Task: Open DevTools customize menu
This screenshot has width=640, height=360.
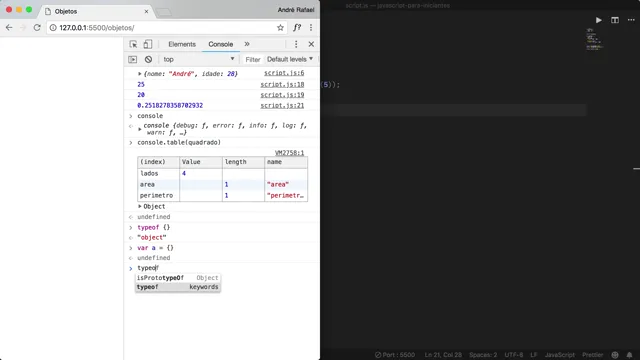Action: coord(296,44)
